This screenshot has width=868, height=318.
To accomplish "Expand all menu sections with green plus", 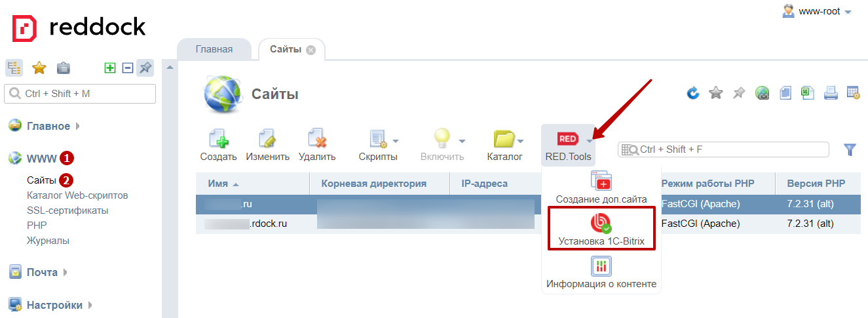I will pyautogui.click(x=110, y=68).
